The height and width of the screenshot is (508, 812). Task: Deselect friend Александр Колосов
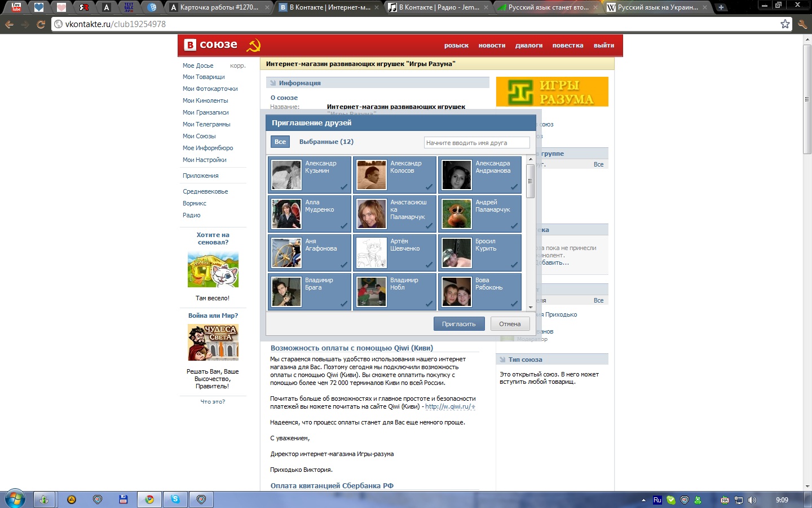point(395,175)
